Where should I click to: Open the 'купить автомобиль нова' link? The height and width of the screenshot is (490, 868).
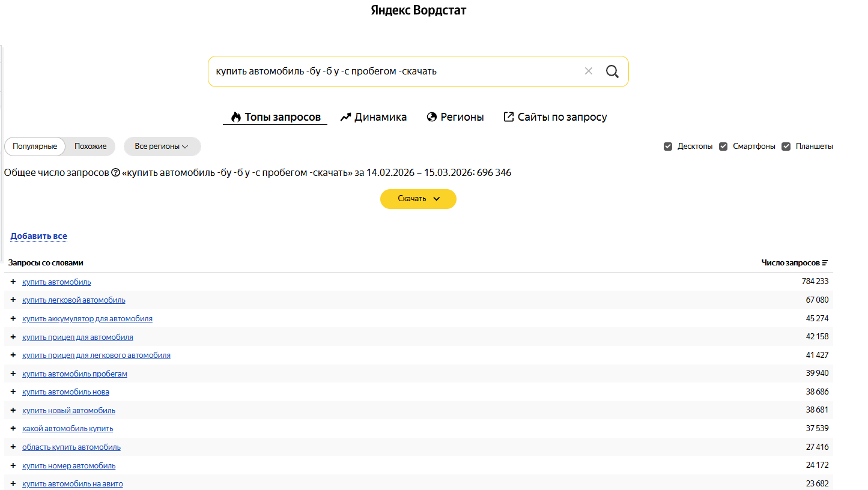[65, 392]
